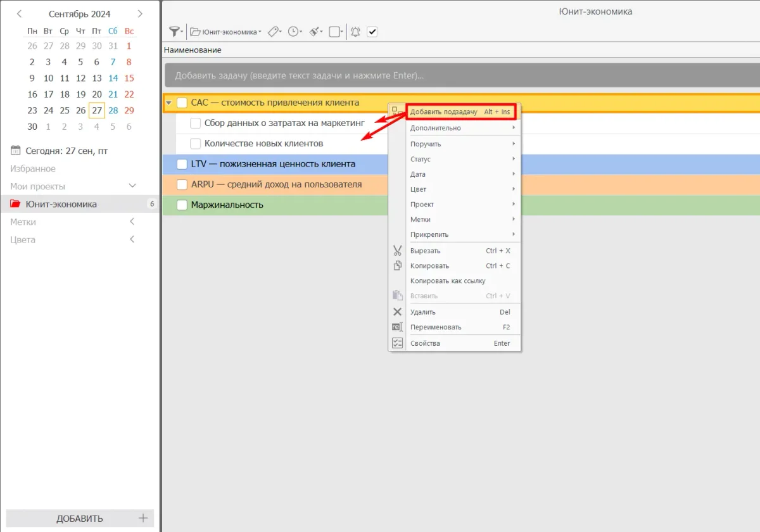The height and width of the screenshot is (532, 760).
Task: Click Избранное in the sidebar
Action: 33,168
